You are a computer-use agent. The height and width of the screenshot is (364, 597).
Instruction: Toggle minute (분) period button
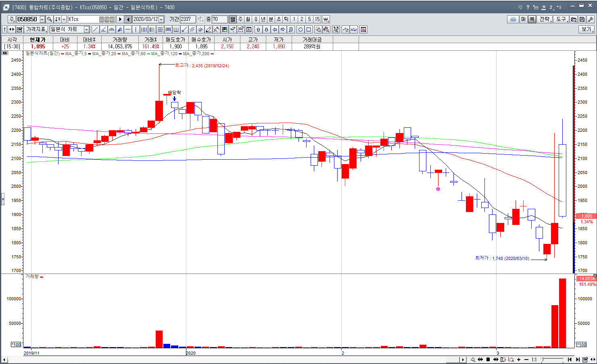tap(271, 19)
